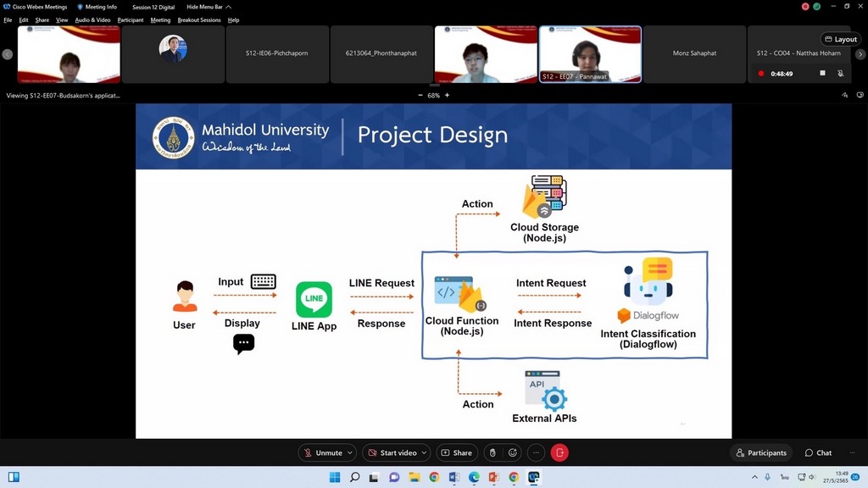This screenshot has width=868, height=488.
Task: Click the red leave meeting icon
Action: click(x=559, y=452)
